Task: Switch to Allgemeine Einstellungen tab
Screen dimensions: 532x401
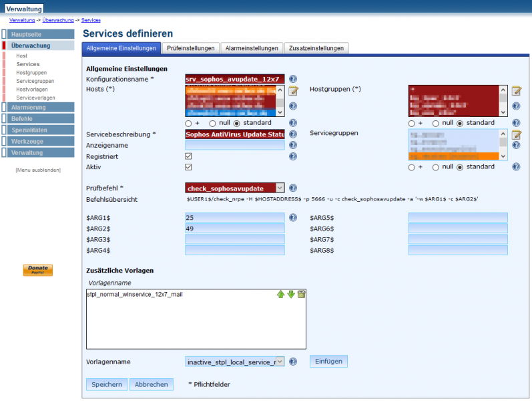Action: click(121, 48)
